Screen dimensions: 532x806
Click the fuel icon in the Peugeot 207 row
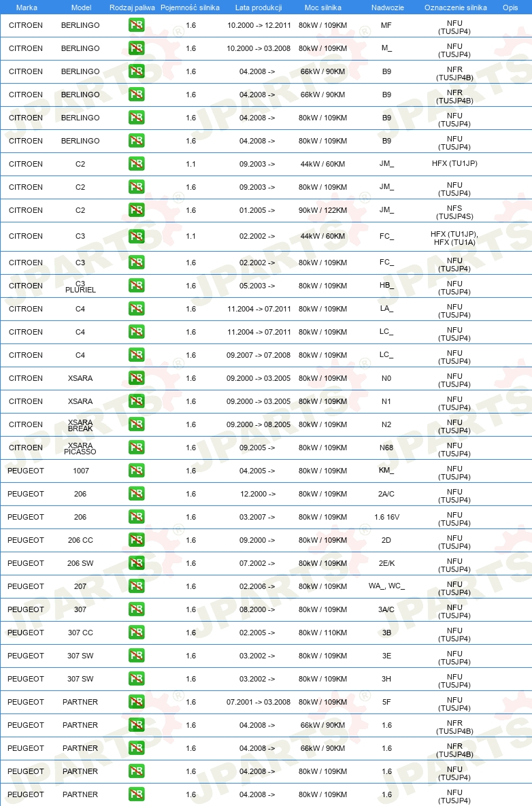pos(136,586)
